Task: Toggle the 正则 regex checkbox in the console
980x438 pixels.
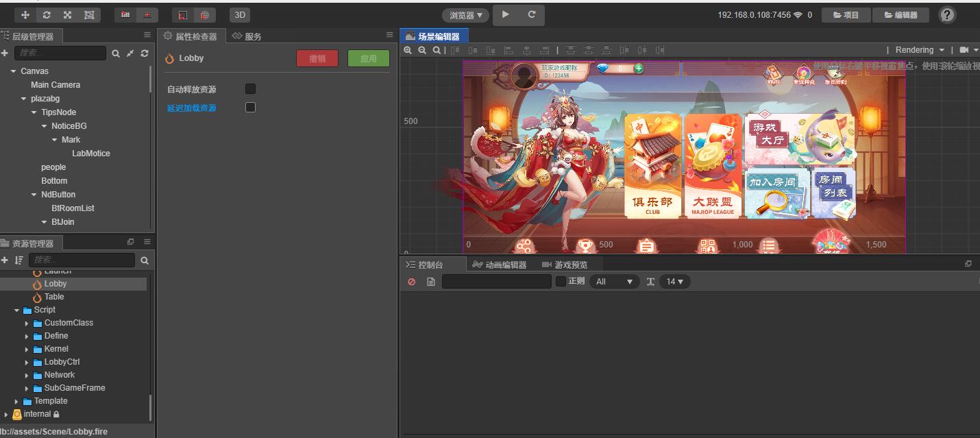Action: [x=560, y=281]
